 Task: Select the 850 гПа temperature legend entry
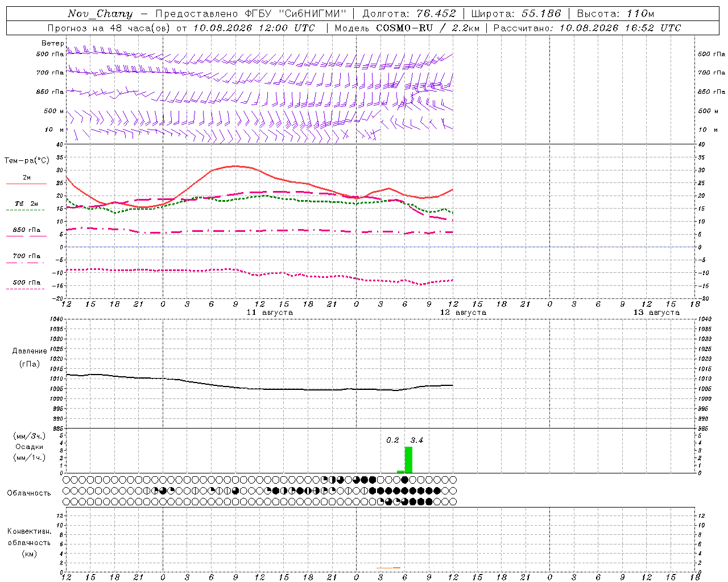click(26, 232)
